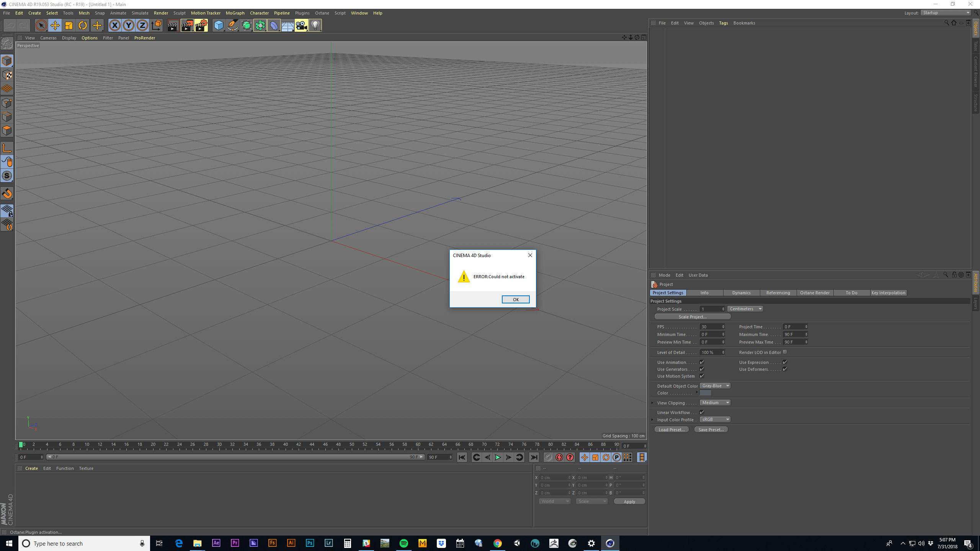
Task: Add a Cube primitive object
Action: pyautogui.click(x=219, y=26)
